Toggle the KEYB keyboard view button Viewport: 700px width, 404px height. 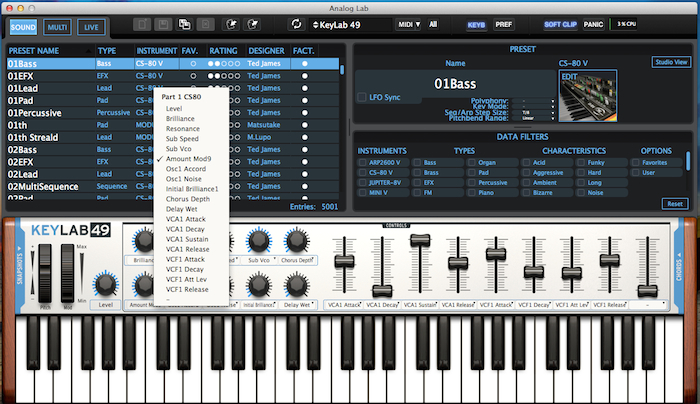[476, 25]
